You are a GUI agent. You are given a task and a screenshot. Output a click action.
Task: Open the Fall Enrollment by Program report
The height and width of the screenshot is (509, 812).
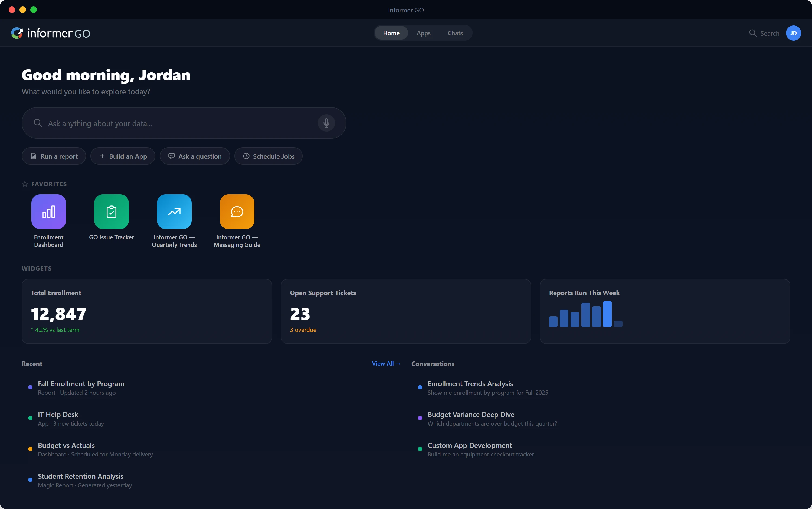coord(81,383)
